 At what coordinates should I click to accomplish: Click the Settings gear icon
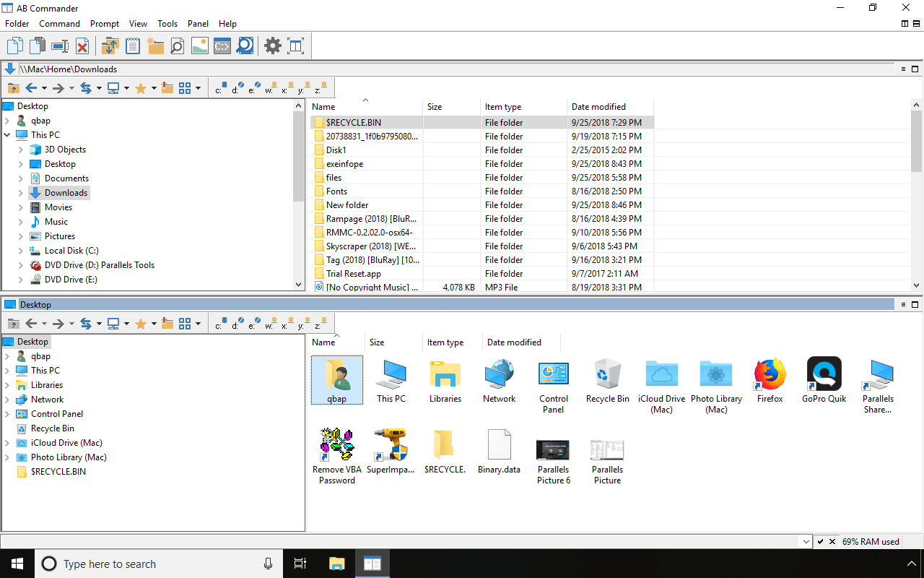point(272,46)
